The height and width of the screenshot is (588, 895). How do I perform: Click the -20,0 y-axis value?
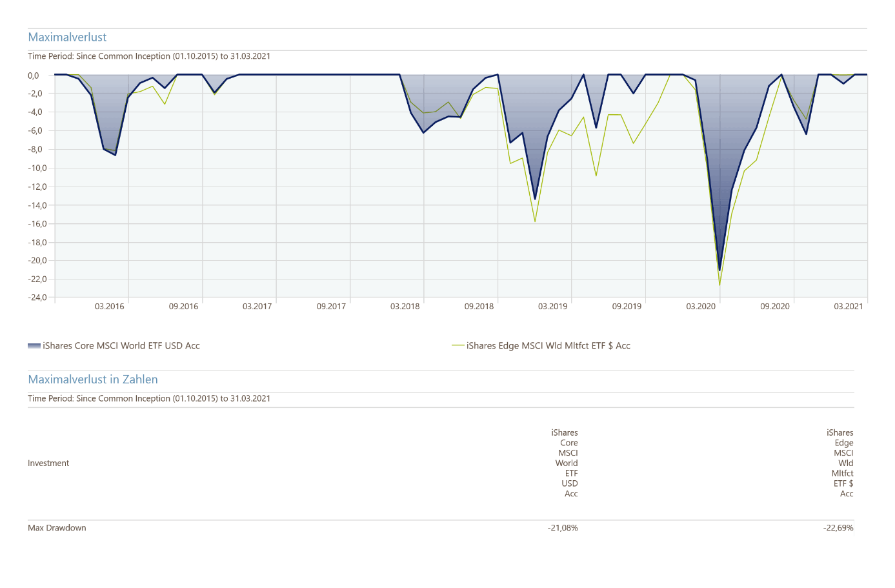pos(37,261)
